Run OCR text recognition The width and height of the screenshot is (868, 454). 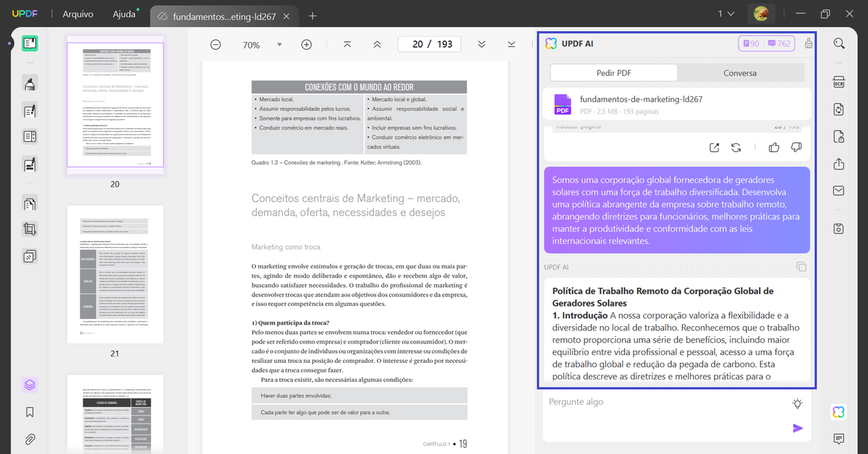(839, 81)
